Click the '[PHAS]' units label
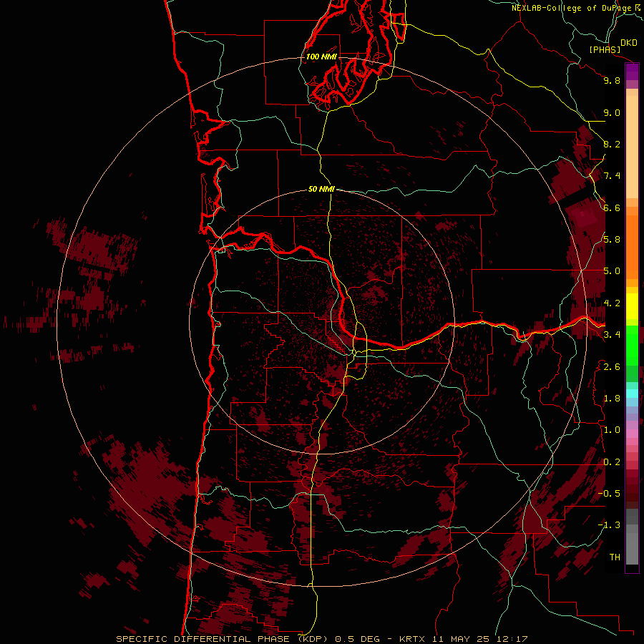Screen dimensions: 644x644 coord(605,49)
